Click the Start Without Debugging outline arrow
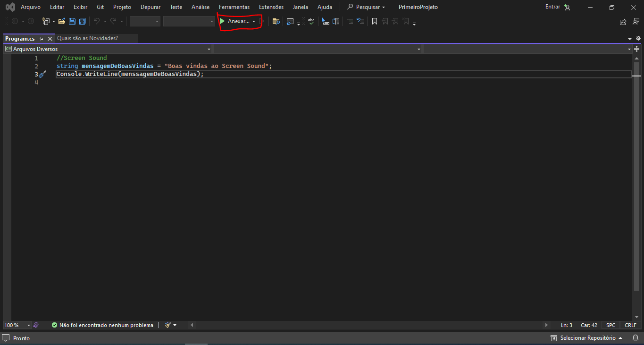Viewport: 644px width, 345px height. coord(261,21)
